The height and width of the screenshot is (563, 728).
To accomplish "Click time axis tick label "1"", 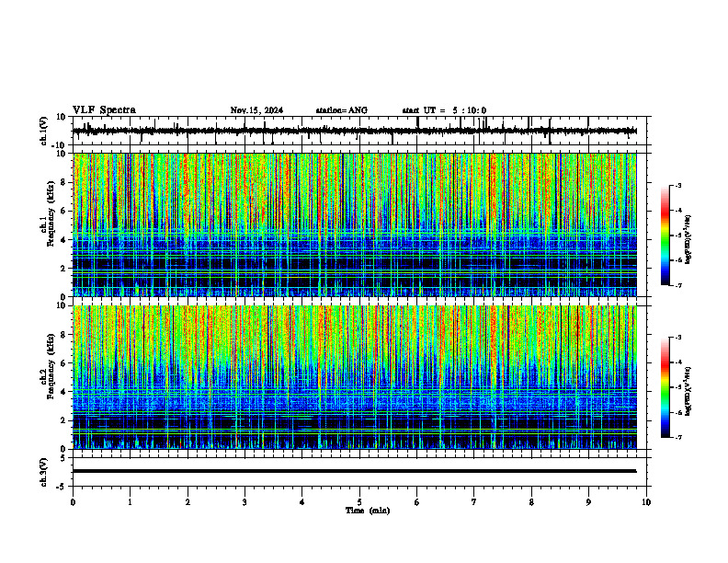I will 130,502.
